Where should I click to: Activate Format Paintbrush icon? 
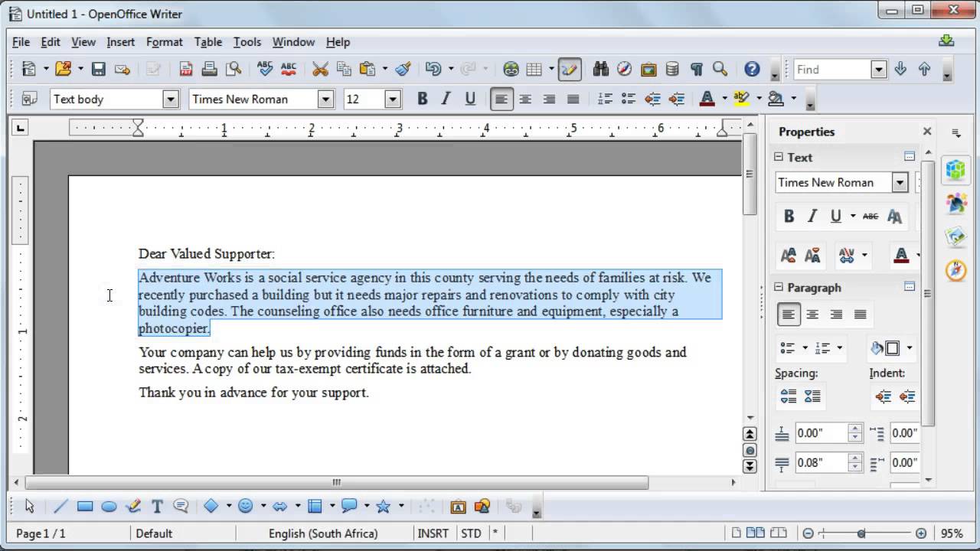(403, 70)
